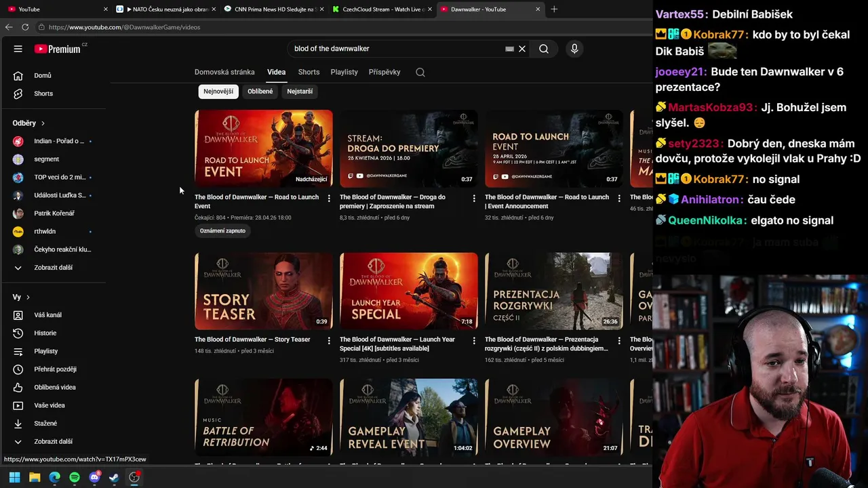Open the on-screen keyboard icon in search
The image size is (868, 488).
coord(509,49)
